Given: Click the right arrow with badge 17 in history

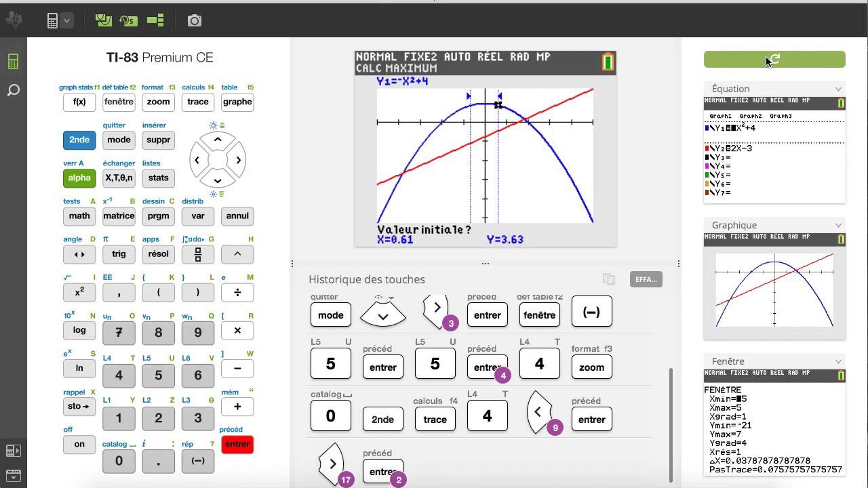Looking at the screenshot, I should pos(330,464).
